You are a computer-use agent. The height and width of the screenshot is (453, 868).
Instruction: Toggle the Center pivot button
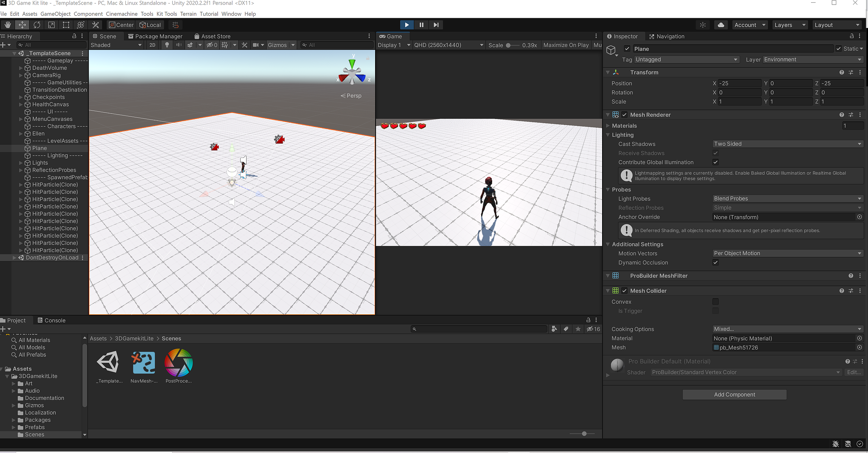click(x=121, y=25)
